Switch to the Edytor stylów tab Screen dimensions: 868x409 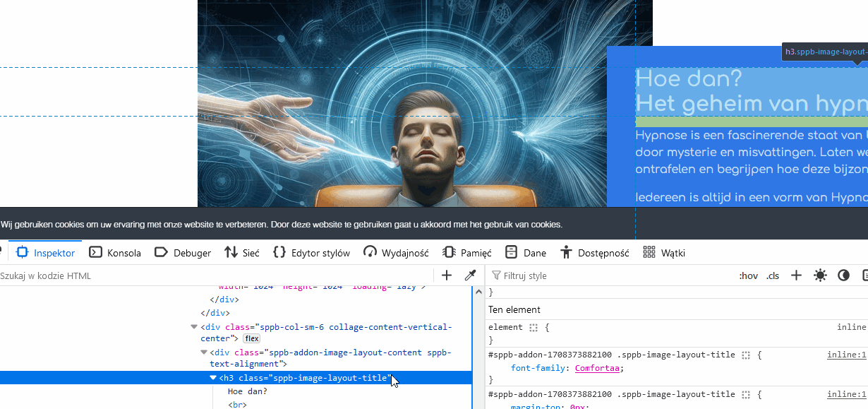(311, 253)
